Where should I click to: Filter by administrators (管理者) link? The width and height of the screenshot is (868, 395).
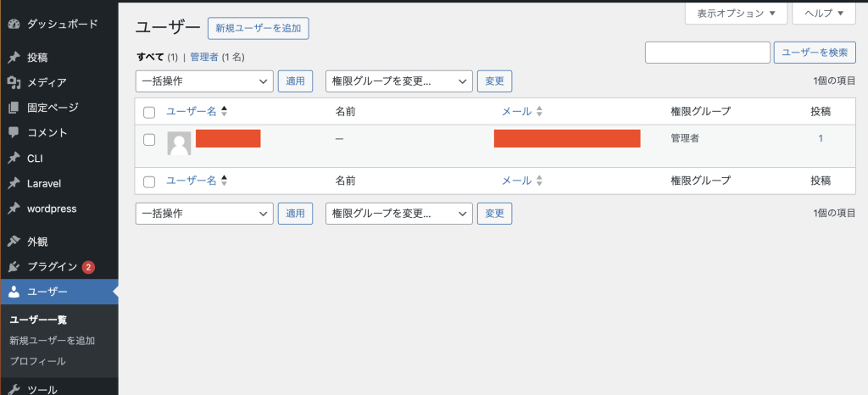(x=204, y=57)
